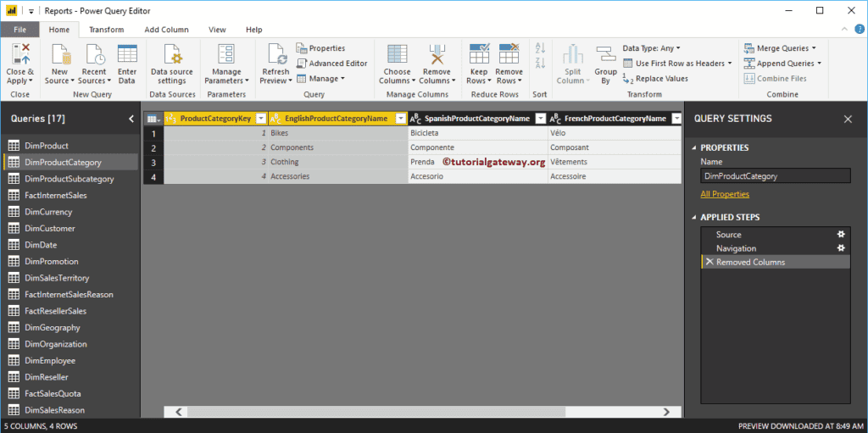Open the File tab

tap(20, 30)
